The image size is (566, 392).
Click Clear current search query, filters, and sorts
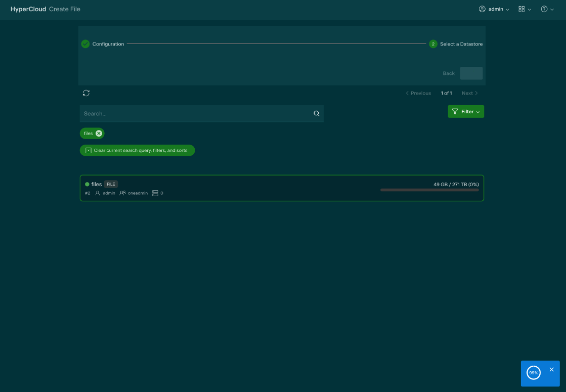click(x=137, y=150)
